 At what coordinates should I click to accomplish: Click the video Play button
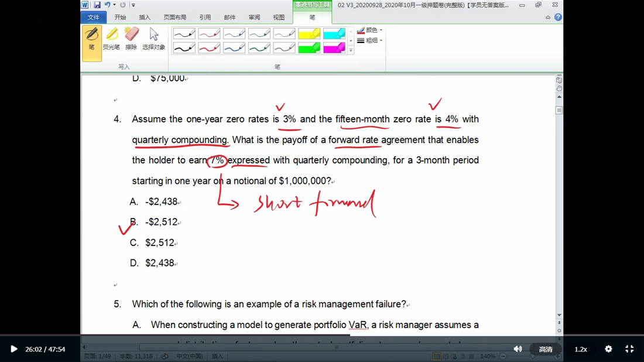(13, 349)
